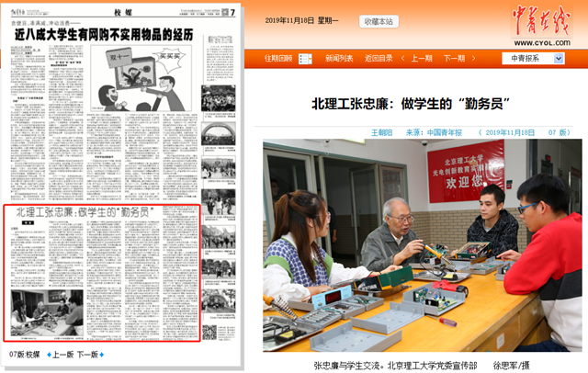This screenshot has height=373, width=588.
Task: Click the photo of 张忠廉 with students
Action: [422, 245]
